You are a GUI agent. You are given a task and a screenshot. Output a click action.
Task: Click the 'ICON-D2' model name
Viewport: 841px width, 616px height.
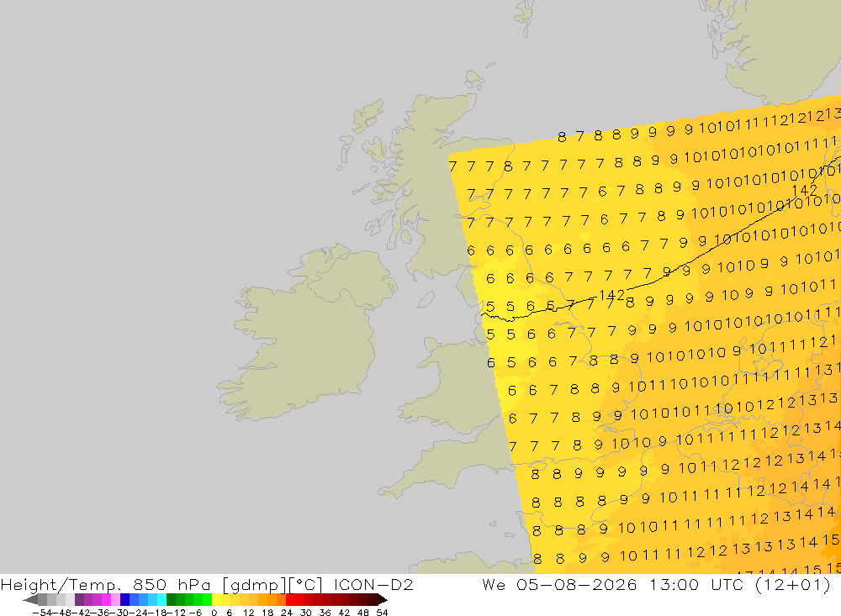click(373, 584)
